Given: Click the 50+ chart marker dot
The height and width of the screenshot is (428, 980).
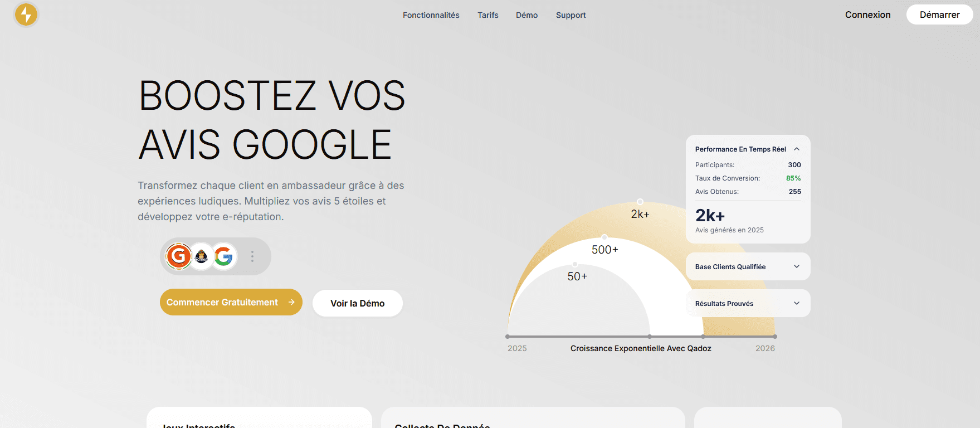Looking at the screenshot, I should 575,264.
